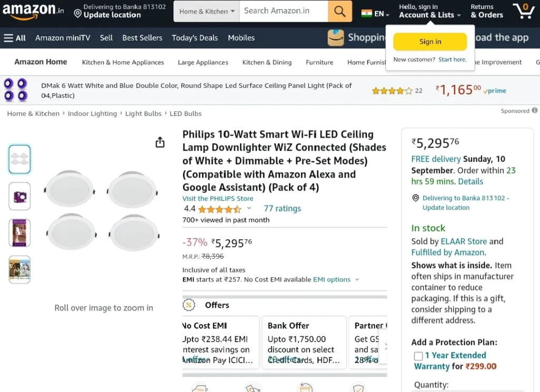The height and width of the screenshot is (392, 540).
Task: Tick the 1 Year Extended Warranty checkbox
Action: (x=418, y=356)
